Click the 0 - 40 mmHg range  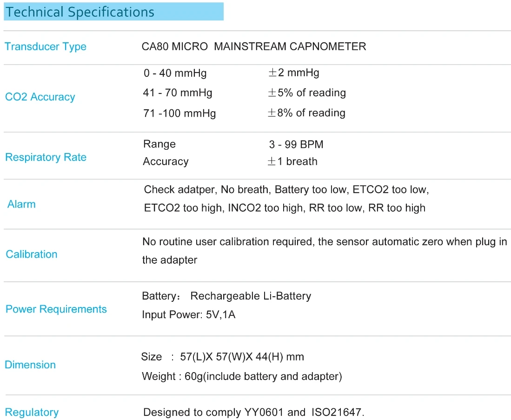(175, 73)
